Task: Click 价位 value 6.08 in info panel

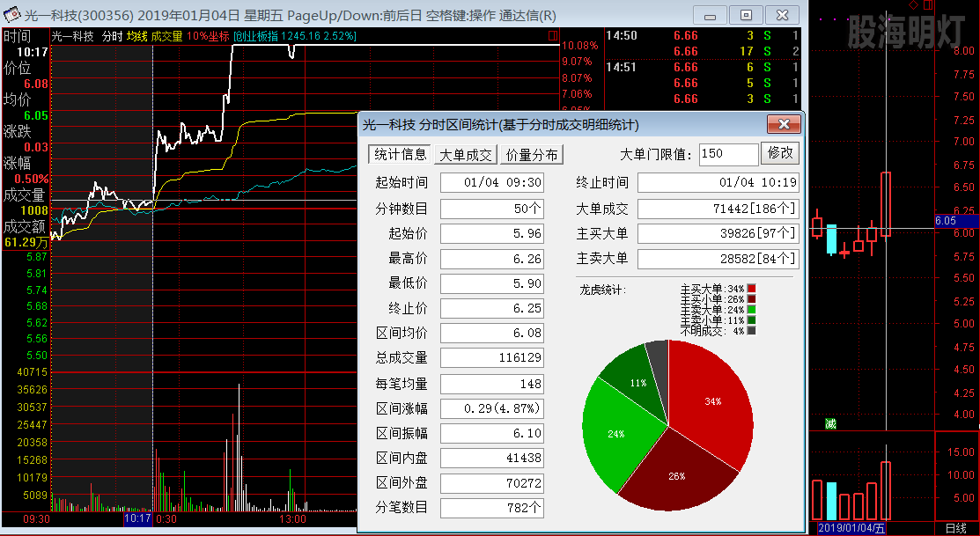Action: 35,84
